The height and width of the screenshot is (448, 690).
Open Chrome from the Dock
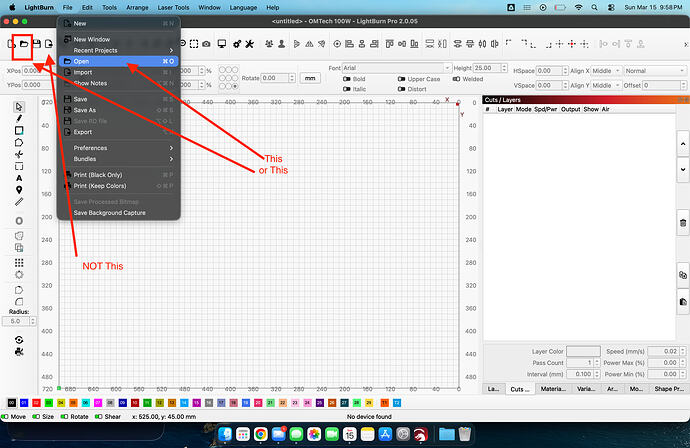pos(261,434)
